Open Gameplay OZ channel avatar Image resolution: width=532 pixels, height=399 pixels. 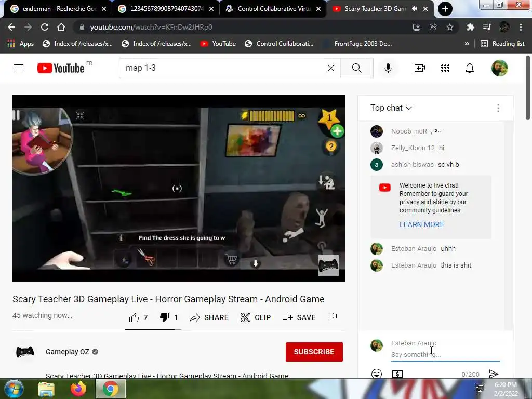(25, 352)
